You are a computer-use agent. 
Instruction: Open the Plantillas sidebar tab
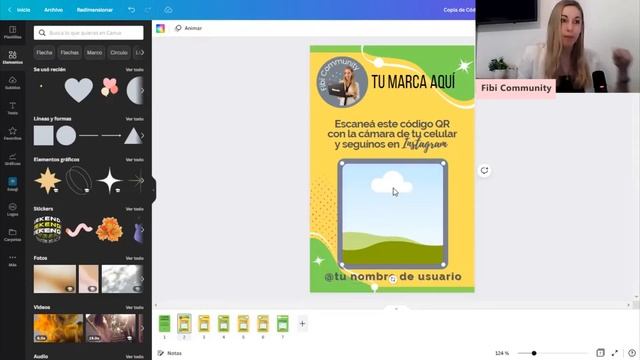click(13, 32)
